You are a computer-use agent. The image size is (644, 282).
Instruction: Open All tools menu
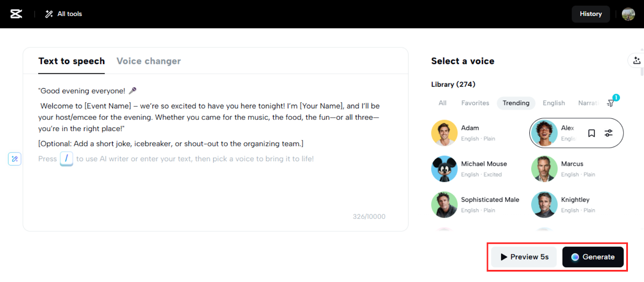coord(64,14)
